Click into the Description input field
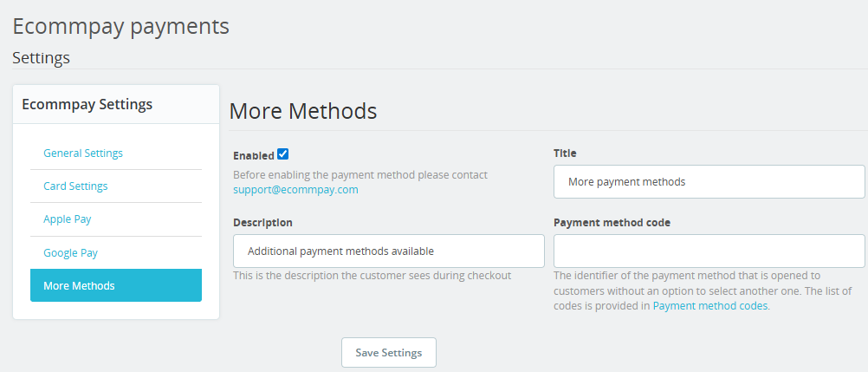 click(389, 251)
